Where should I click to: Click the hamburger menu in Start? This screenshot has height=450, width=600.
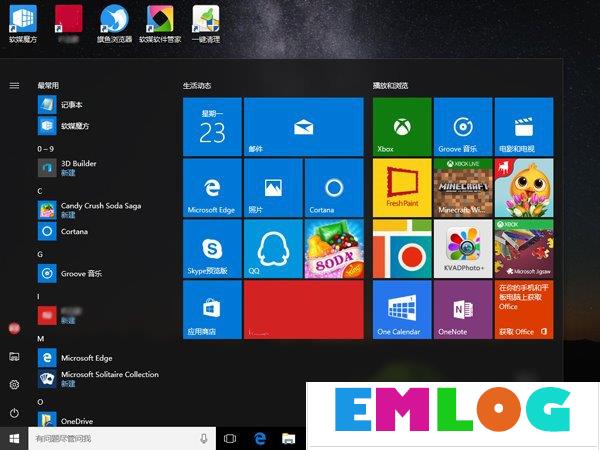pyautogui.click(x=14, y=85)
